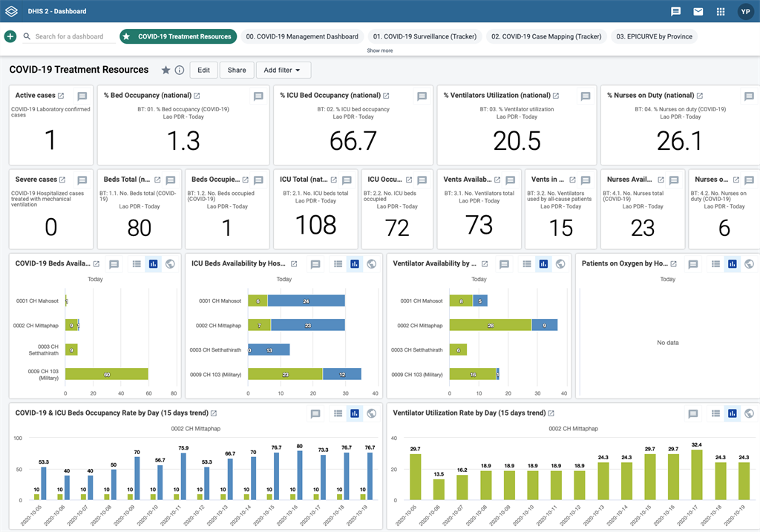The image size is (760, 532).
Task: Star the COVID-19 Treatment Resources dashboard title
Action: click(166, 70)
